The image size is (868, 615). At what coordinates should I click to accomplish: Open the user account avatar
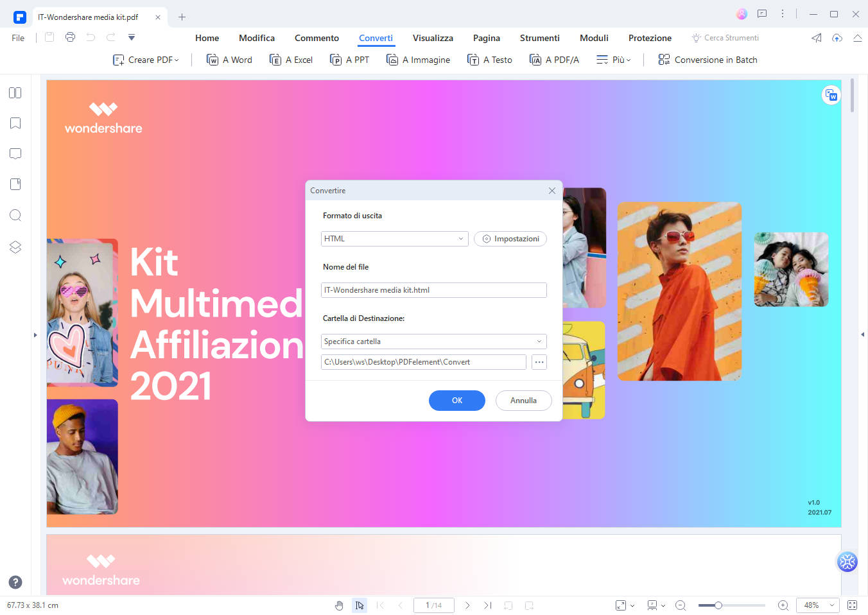point(742,14)
